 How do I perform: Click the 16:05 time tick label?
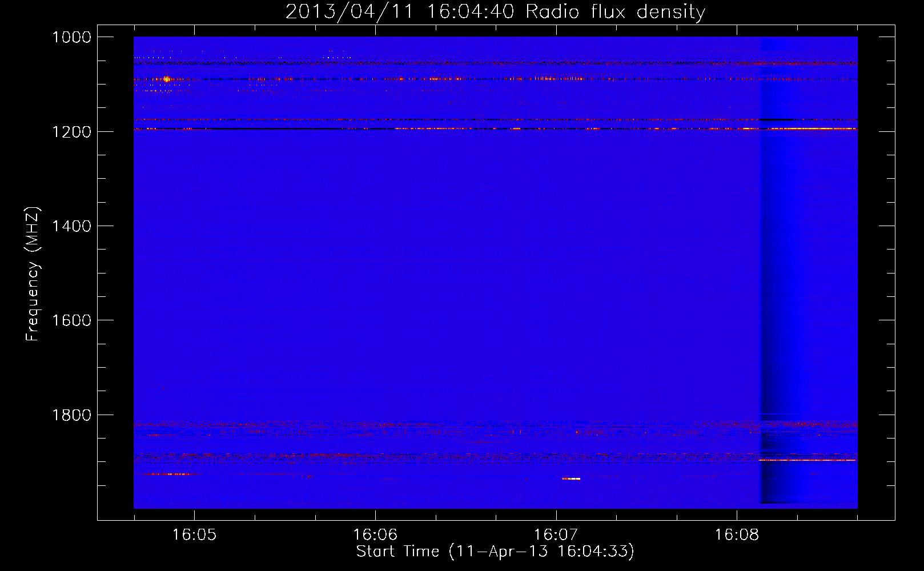coord(194,535)
